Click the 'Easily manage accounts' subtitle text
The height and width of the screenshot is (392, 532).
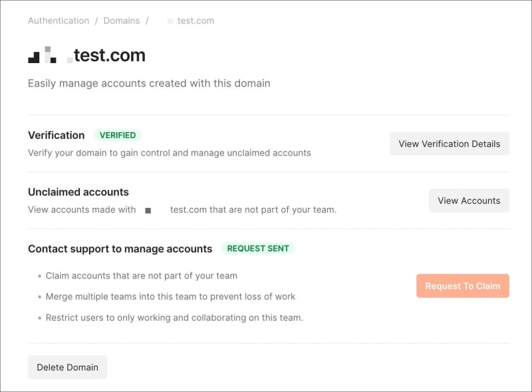(x=149, y=84)
